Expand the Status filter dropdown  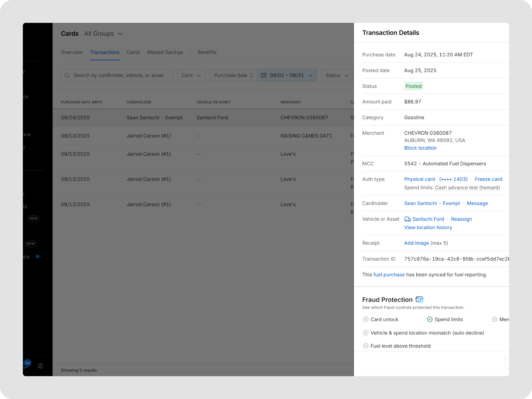tap(336, 75)
